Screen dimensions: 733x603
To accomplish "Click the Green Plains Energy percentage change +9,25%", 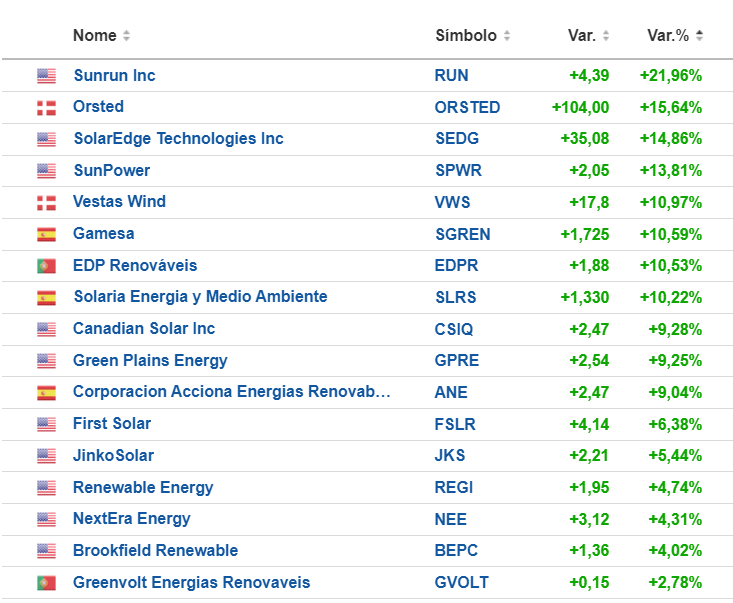I will tap(670, 361).
